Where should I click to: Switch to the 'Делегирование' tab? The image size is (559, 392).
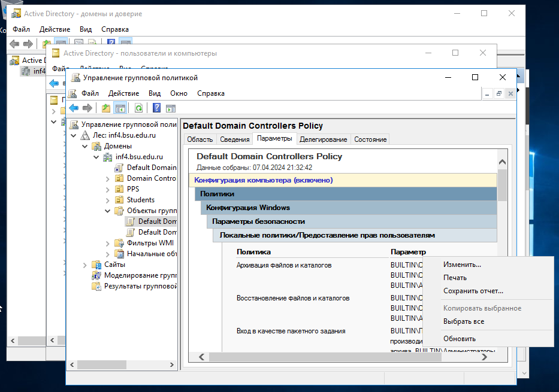click(324, 139)
